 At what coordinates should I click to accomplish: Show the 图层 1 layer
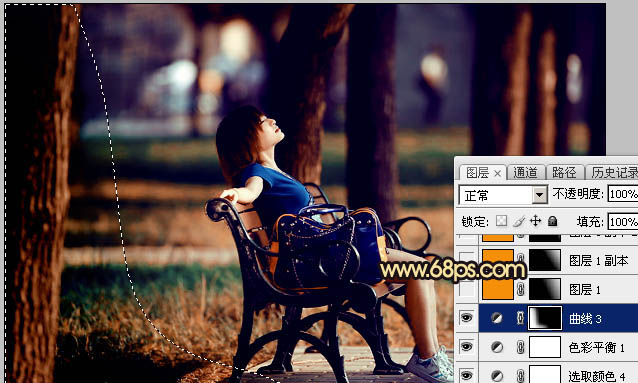467,289
